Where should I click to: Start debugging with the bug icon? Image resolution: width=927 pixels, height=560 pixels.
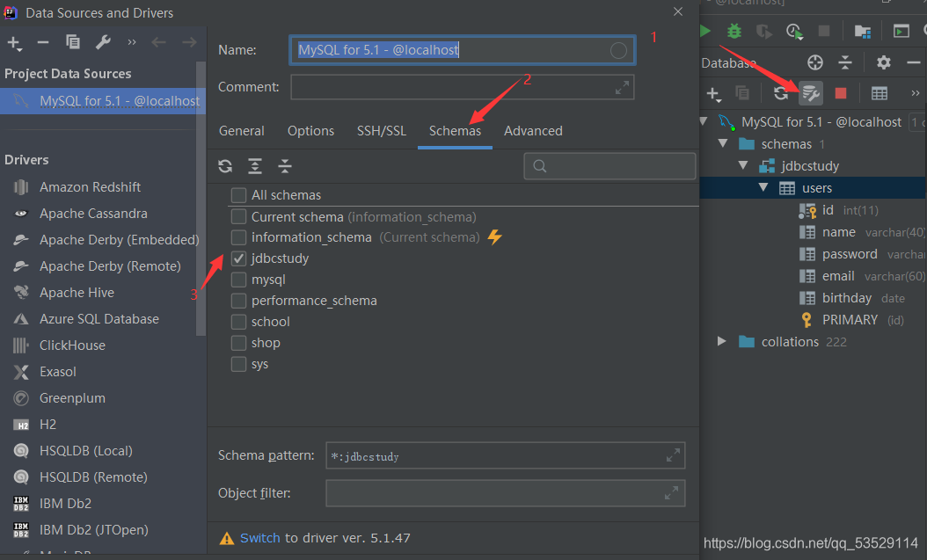tap(734, 31)
